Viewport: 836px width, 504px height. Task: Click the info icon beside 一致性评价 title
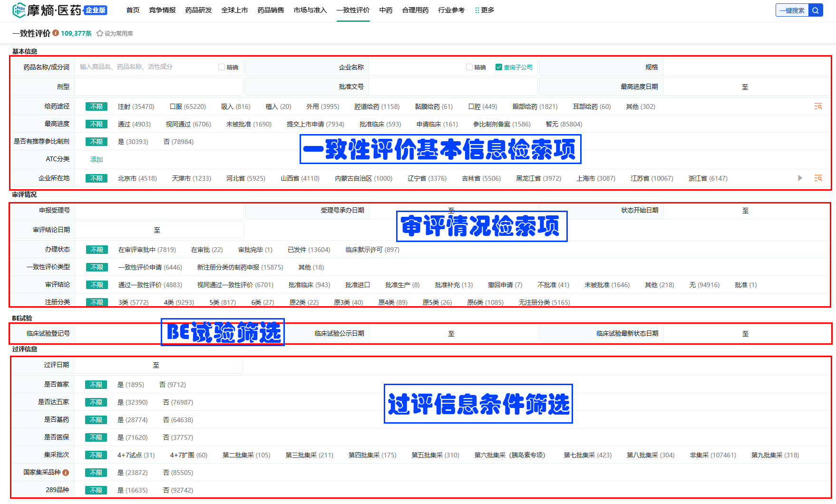tap(56, 33)
